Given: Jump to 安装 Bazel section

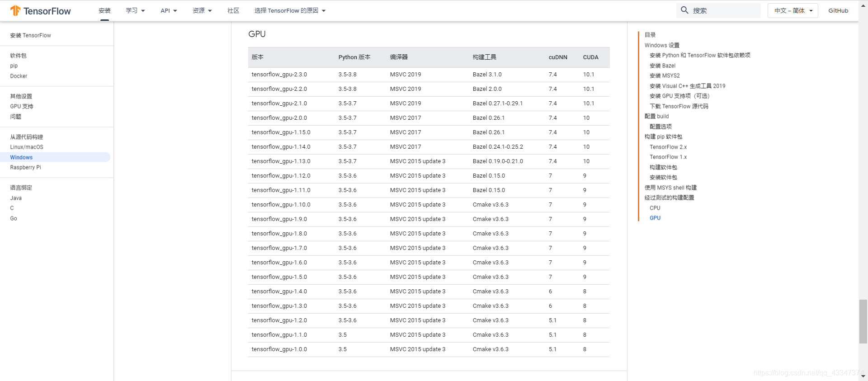Looking at the screenshot, I should (662, 66).
